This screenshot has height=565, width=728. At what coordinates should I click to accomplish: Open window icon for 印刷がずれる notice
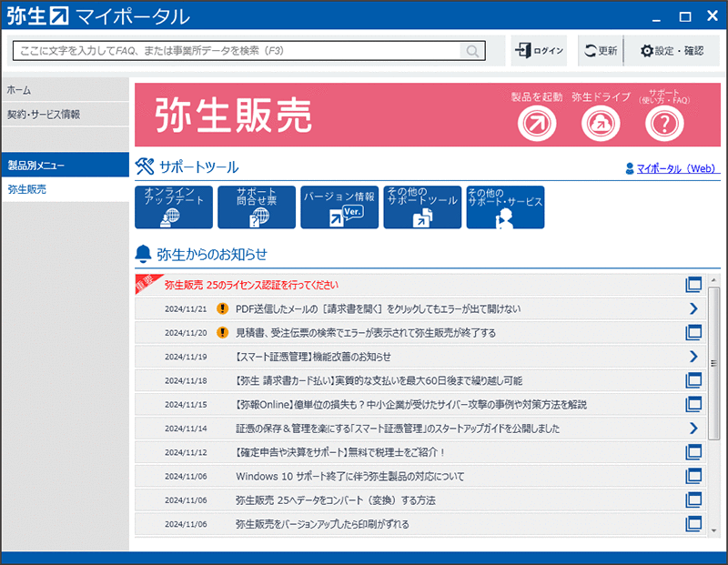coord(693,524)
